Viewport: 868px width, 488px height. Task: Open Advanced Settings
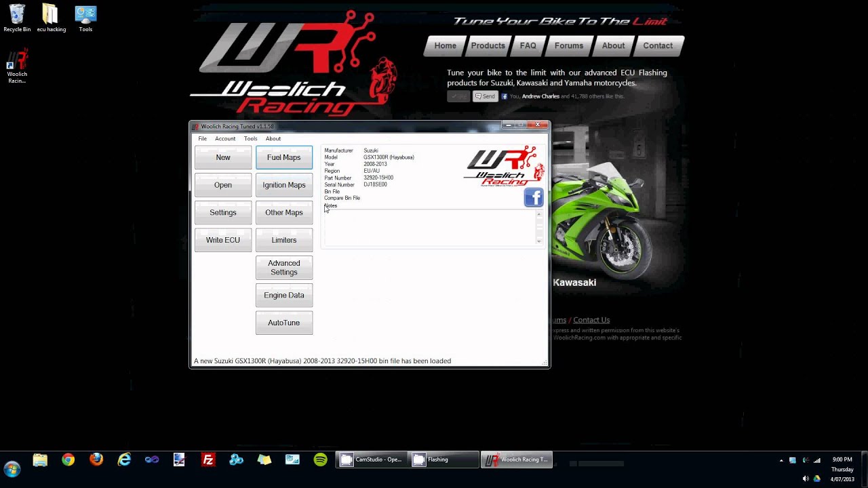tap(284, 268)
